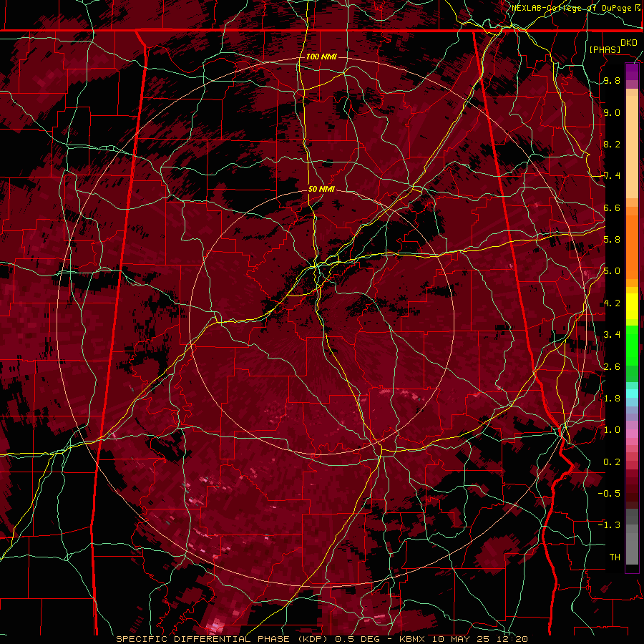Viewport: 644px width, 644px height.
Task: Click the -0.5 scale value
Action: (x=609, y=494)
